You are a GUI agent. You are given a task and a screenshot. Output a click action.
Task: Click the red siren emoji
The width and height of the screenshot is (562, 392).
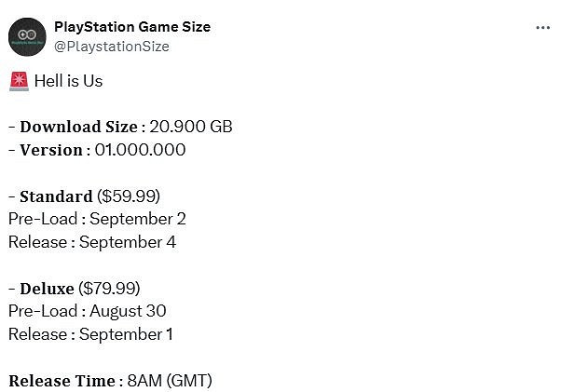coord(18,81)
